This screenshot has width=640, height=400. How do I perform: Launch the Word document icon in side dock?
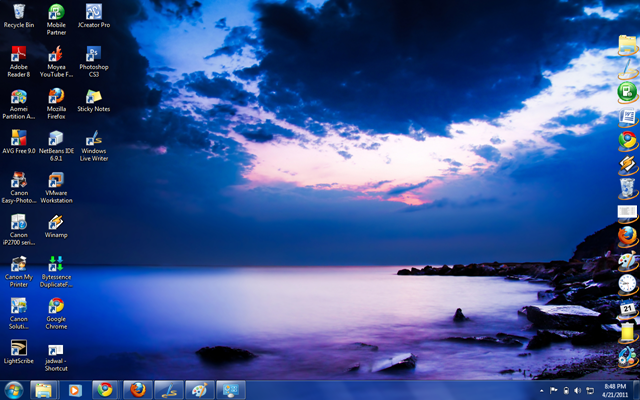[x=627, y=117]
